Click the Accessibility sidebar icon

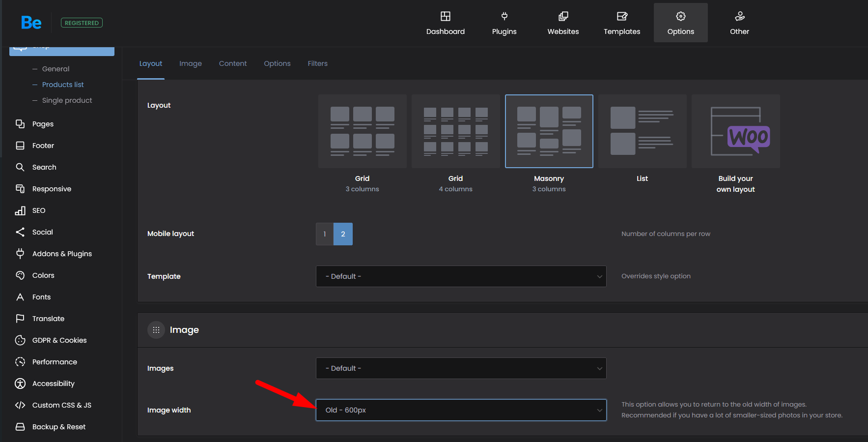(x=20, y=383)
